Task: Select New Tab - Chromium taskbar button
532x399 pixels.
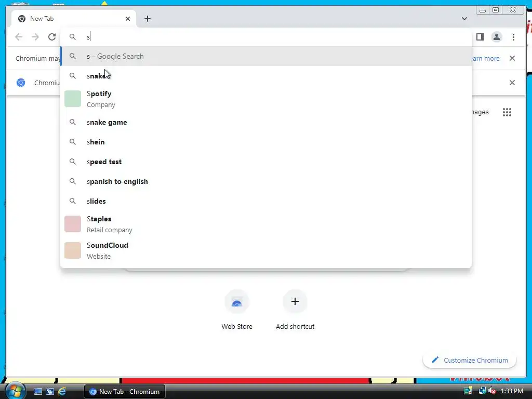Action: (125, 392)
